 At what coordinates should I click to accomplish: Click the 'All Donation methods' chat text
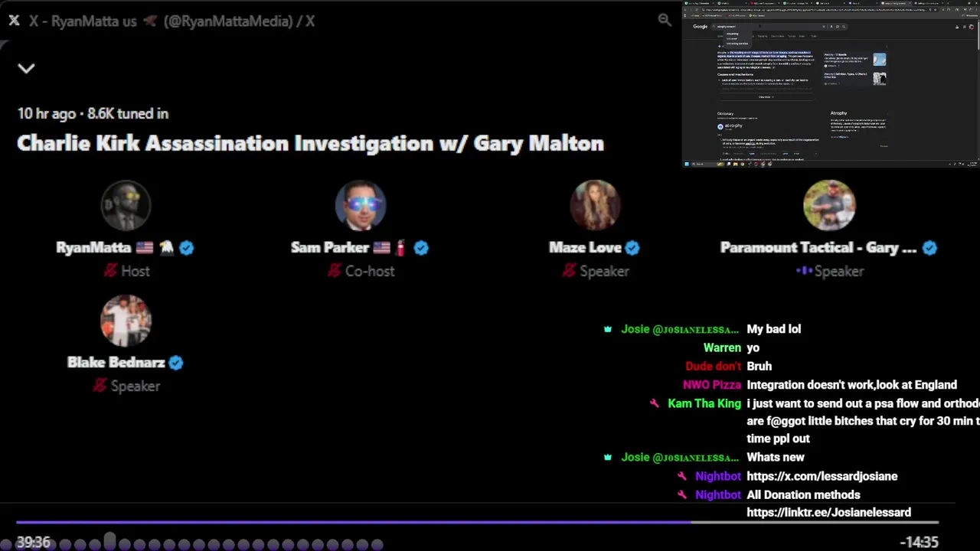click(804, 495)
